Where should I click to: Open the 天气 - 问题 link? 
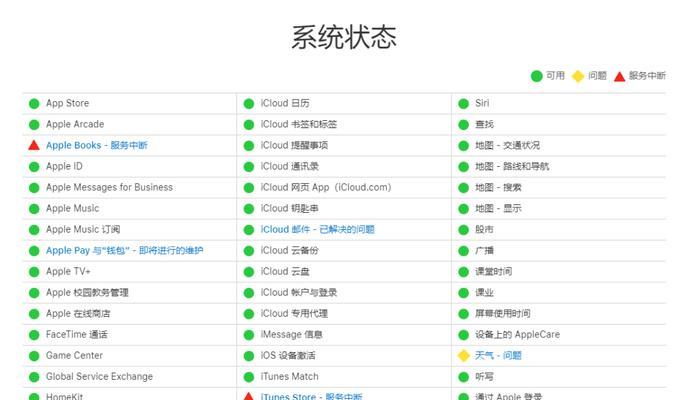pyautogui.click(x=498, y=356)
